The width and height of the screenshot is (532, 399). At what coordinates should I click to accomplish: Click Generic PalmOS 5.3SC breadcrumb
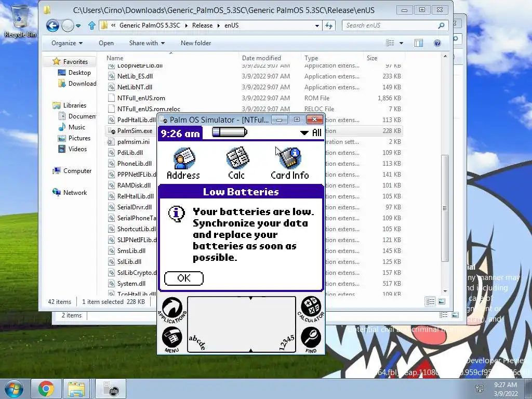tap(150, 25)
